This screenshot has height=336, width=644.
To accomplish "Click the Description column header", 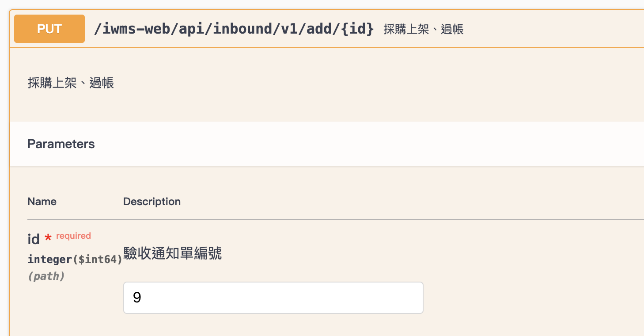I will click(152, 202).
